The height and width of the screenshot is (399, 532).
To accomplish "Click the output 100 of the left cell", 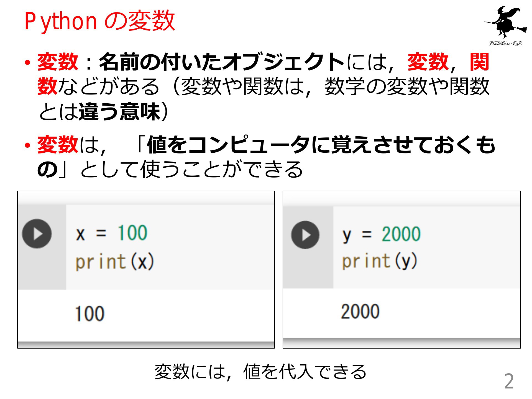I will (x=90, y=314).
